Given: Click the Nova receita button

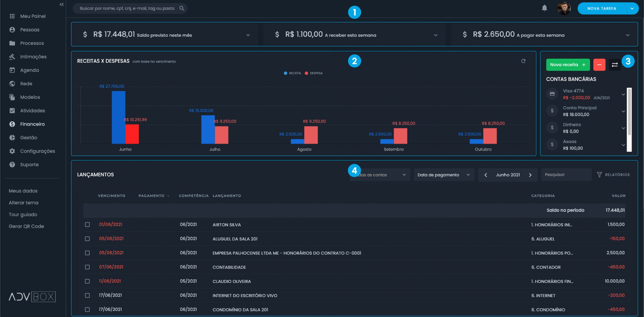Looking at the screenshot, I should point(568,65).
